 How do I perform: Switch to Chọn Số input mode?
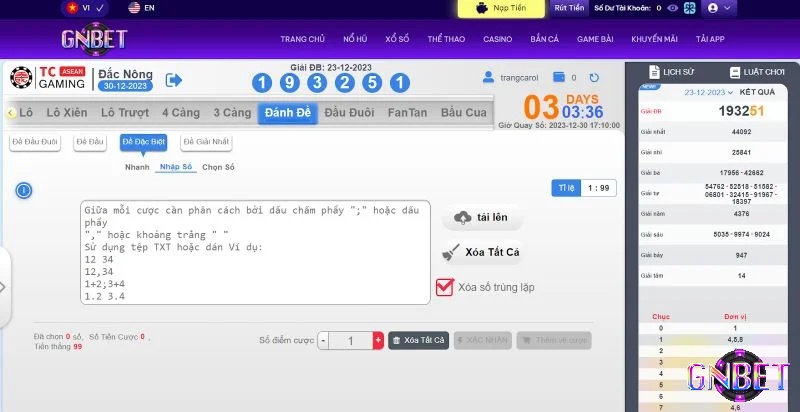[x=218, y=167]
